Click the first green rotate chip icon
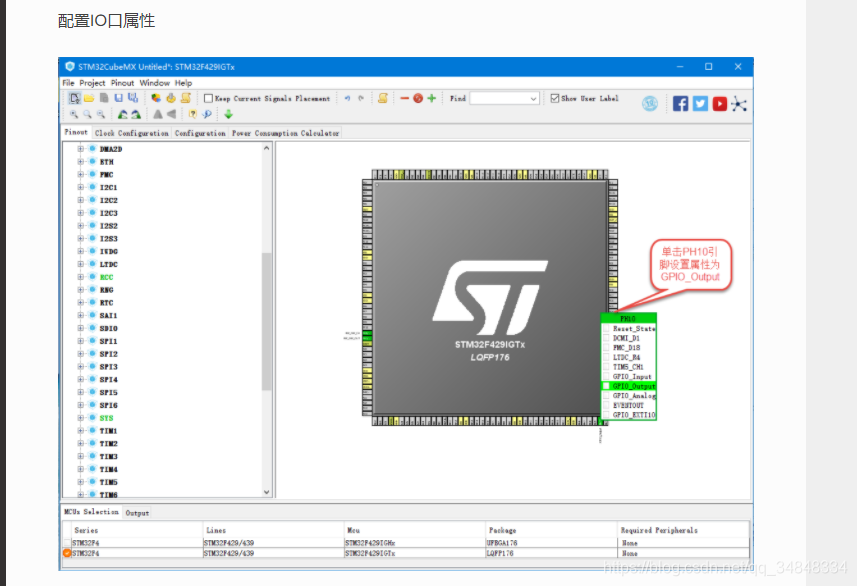Viewport: 857px width, 586px height. pos(122,114)
